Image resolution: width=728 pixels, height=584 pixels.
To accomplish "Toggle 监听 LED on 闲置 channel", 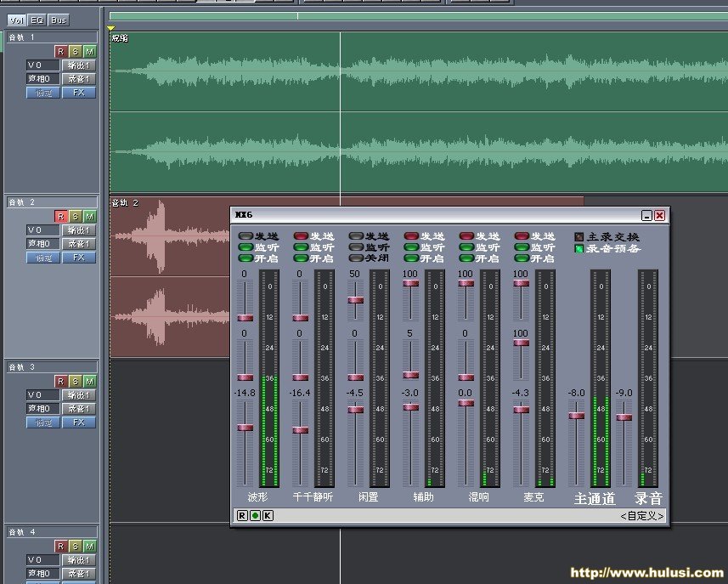I will [356, 247].
